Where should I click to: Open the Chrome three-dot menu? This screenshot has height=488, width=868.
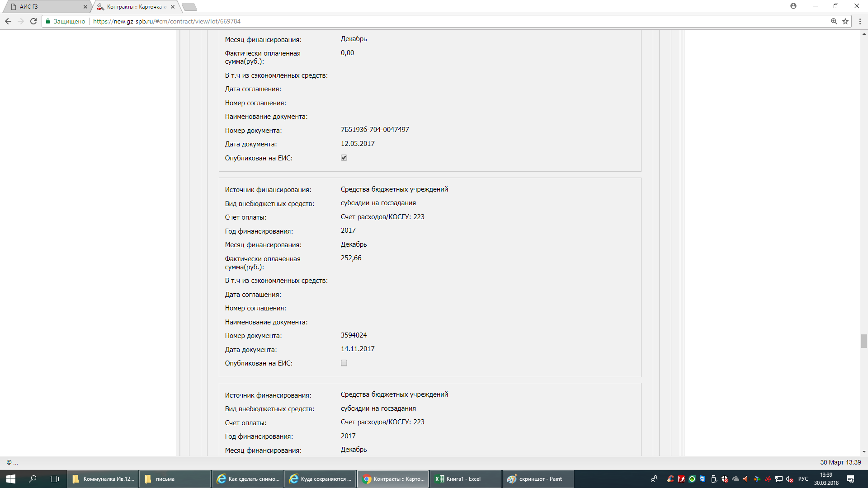pos(860,21)
